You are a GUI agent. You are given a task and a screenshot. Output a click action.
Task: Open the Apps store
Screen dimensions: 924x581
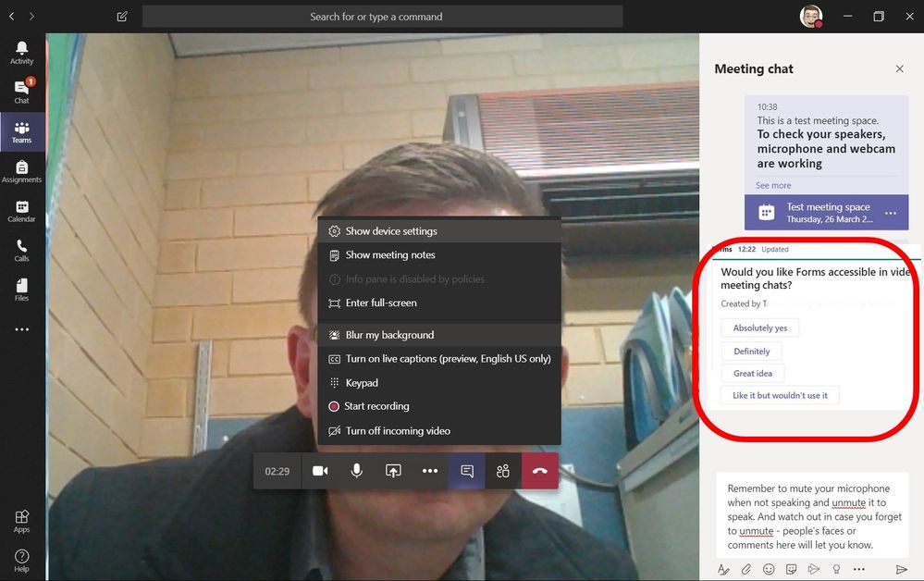[x=22, y=522]
